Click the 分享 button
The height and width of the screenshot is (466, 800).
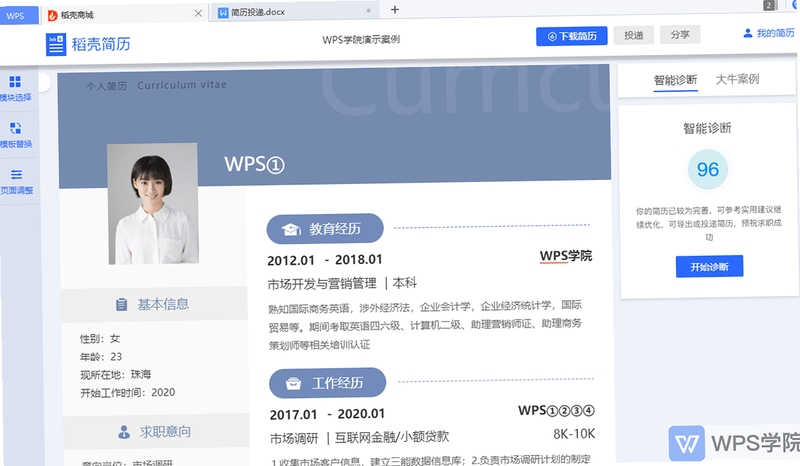[x=680, y=34]
